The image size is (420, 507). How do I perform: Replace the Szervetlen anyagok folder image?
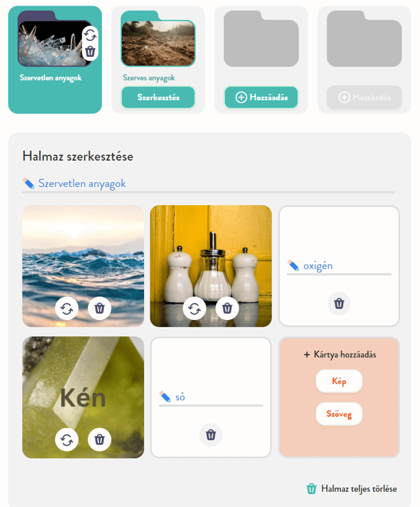coord(90,35)
